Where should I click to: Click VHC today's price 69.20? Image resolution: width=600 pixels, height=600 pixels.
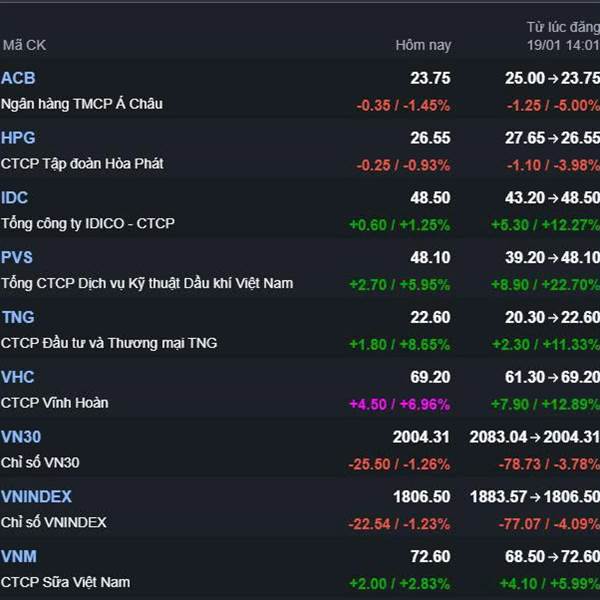click(430, 377)
